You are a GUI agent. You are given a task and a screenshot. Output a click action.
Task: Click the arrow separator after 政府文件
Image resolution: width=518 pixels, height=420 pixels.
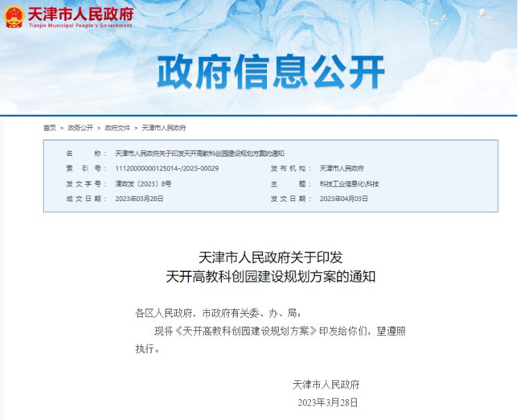[x=136, y=128]
